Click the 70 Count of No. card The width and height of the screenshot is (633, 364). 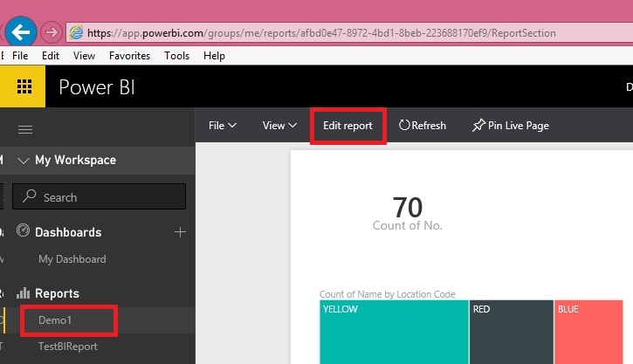coord(408,214)
